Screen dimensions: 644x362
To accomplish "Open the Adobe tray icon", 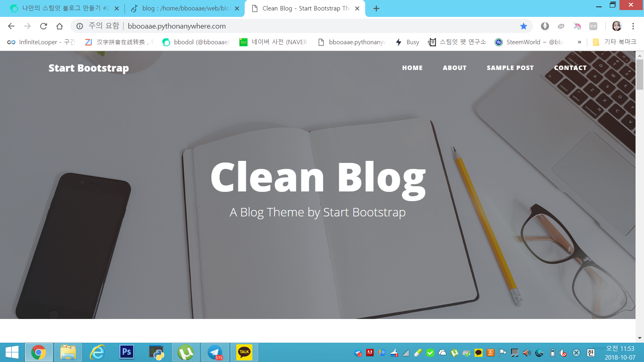I will [370, 353].
